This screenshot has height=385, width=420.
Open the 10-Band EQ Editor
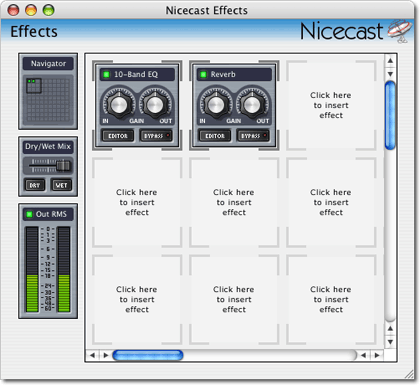tap(118, 136)
